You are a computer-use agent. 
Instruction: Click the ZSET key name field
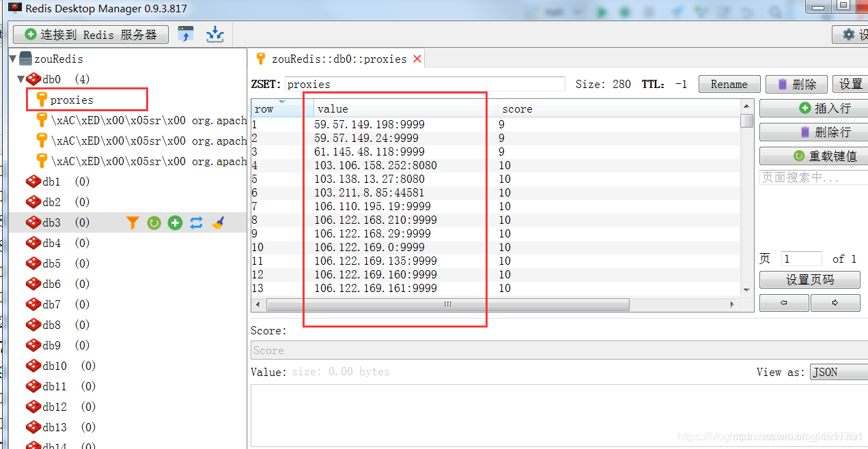pos(425,84)
